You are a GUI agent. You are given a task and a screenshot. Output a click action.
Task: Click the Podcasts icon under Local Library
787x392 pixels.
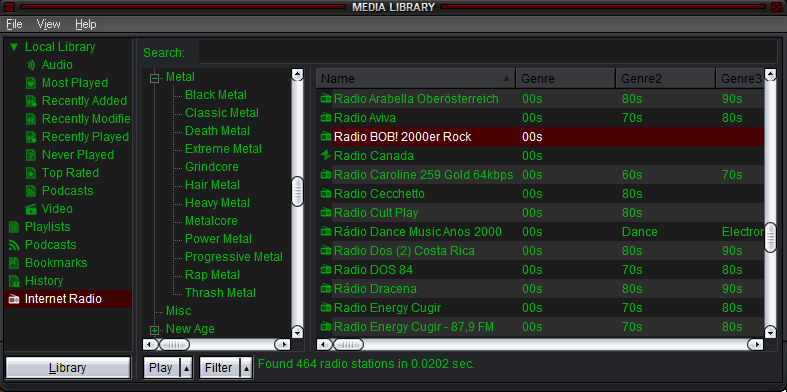click(x=31, y=191)
